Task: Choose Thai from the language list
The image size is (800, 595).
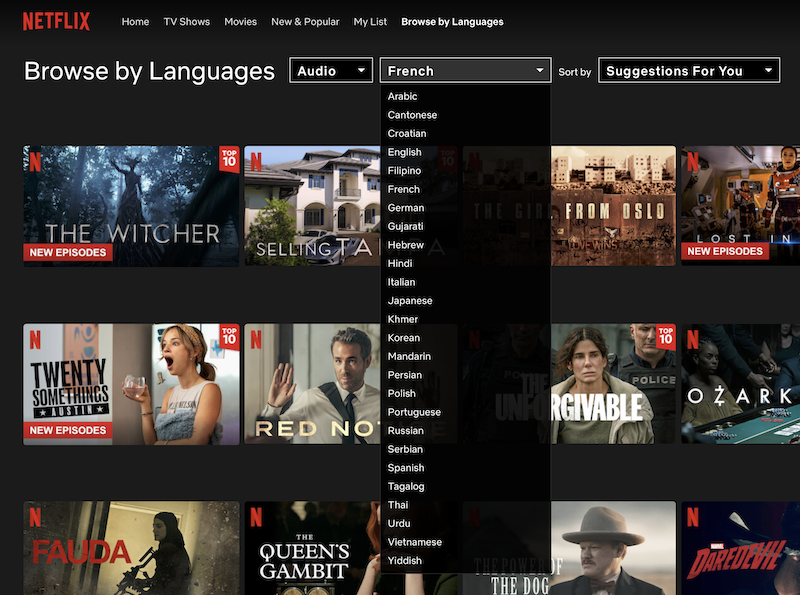Action: coord(398,505)
